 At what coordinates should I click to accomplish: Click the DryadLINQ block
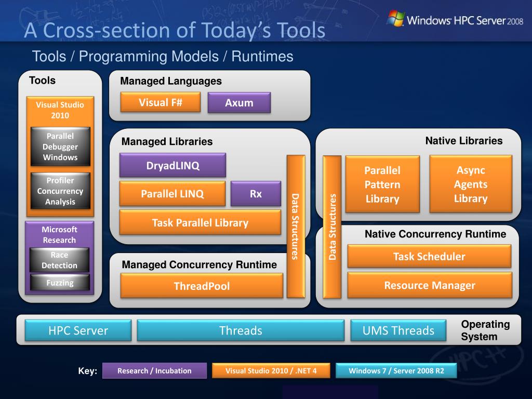point(172,165)
